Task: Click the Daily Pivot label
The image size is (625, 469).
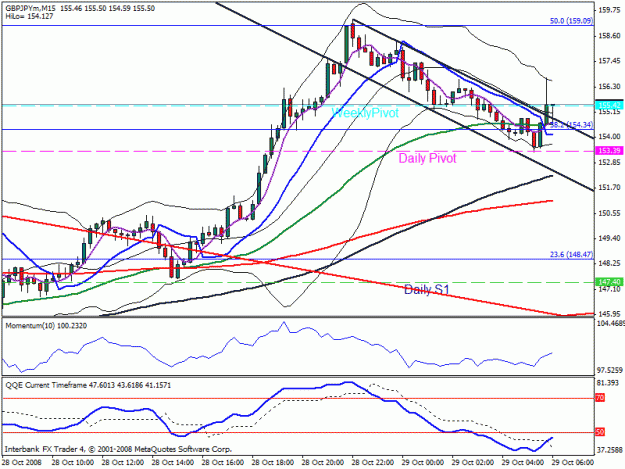Action: pyautogui.click(x=427, y=158)
